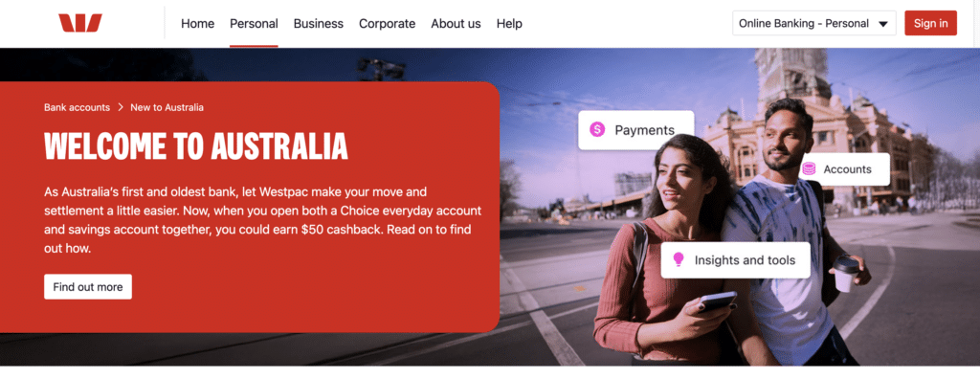Click the red Sign in button
Viewport: 980px width, 379px height.
coord(930,23)
